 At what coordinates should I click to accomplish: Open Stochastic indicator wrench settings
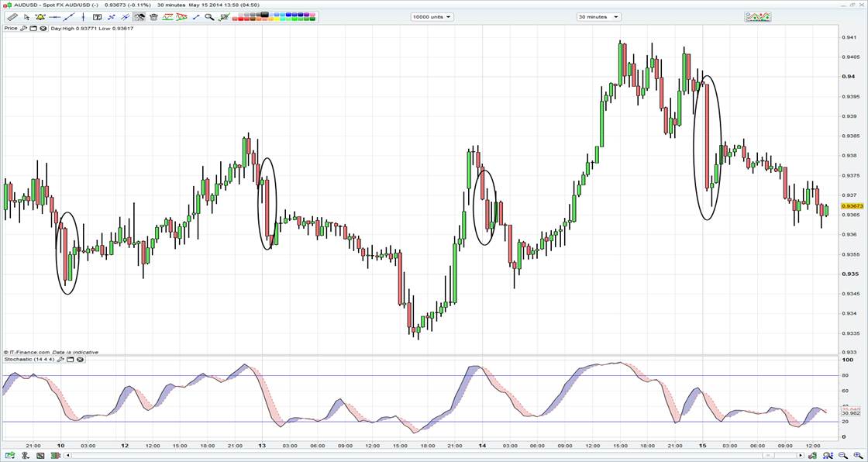[59, 360]
